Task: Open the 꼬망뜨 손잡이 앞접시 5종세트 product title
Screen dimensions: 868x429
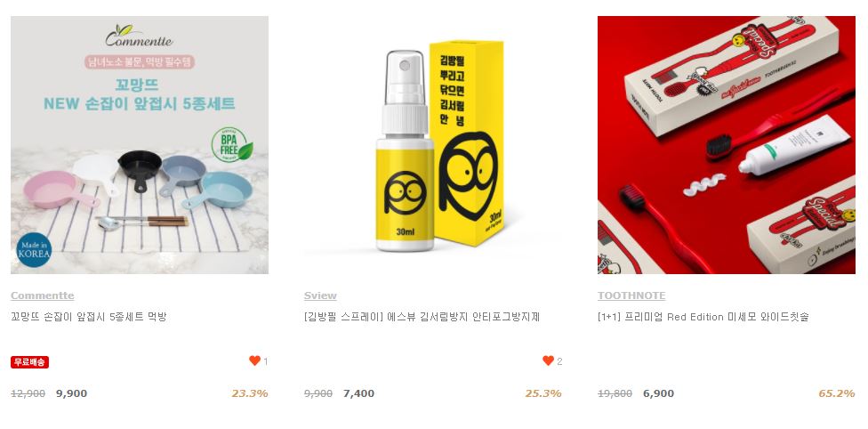Action: [89, 317]
